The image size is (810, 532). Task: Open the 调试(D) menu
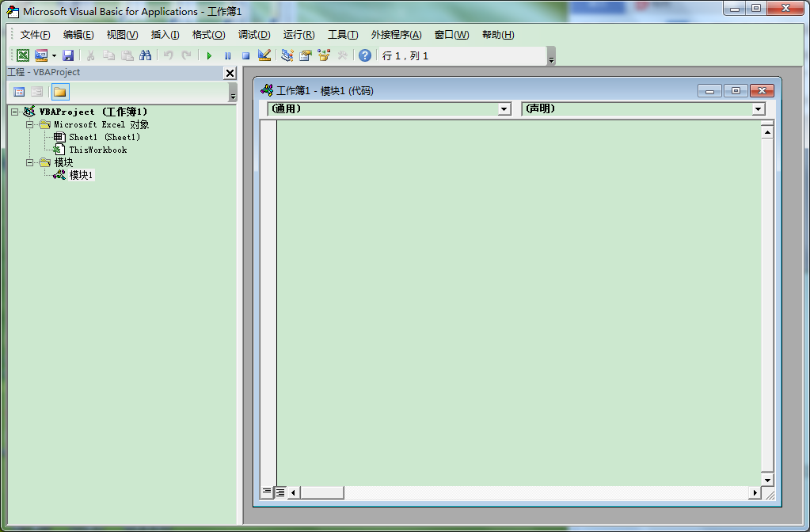point(254,35)
